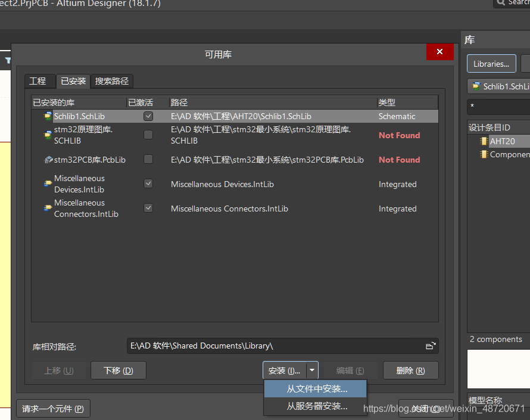This screenshot has height=420, width=530.
Task: Select the Schlib1.SchLib row name
Action: (79, 116)
